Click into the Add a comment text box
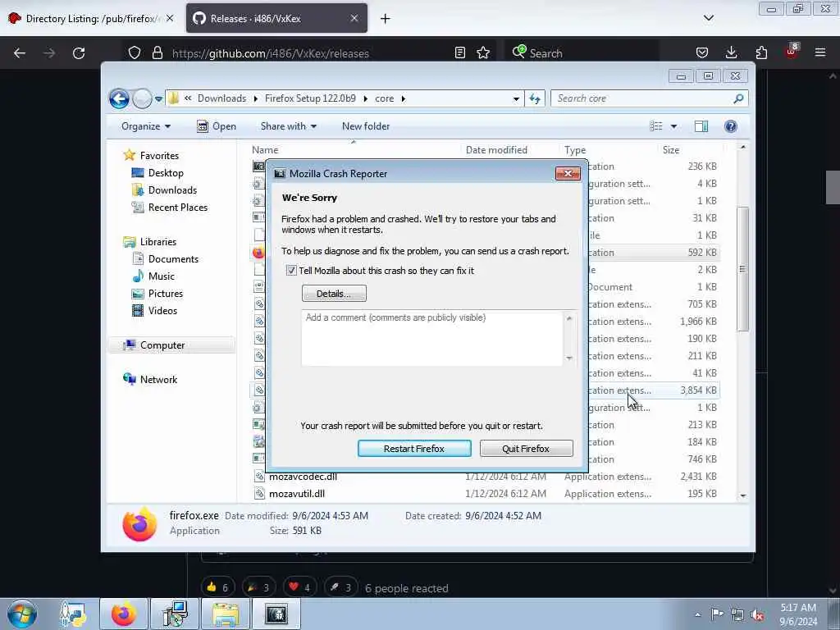 432,338
